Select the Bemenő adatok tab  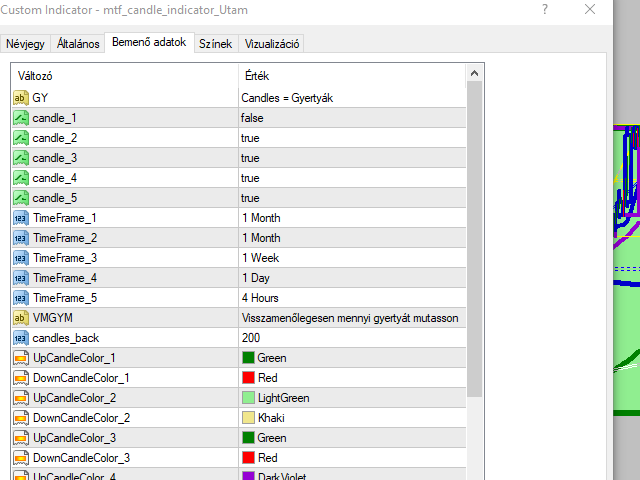(x=149, y=42)
